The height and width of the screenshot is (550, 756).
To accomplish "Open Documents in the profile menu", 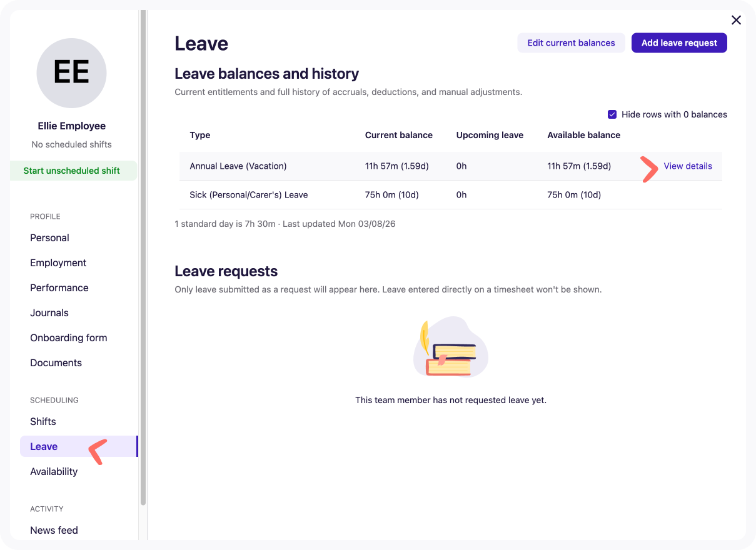I will pos(56,363).
